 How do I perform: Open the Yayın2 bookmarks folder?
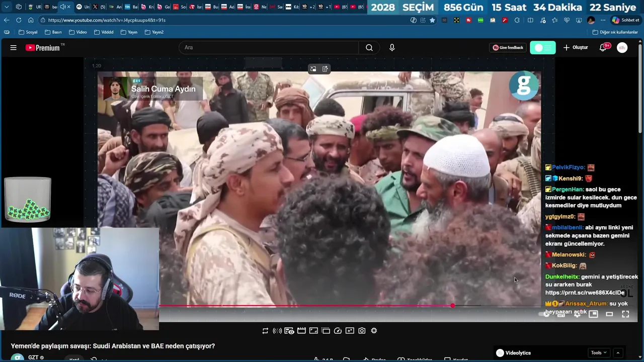click(x=154, y=32)
